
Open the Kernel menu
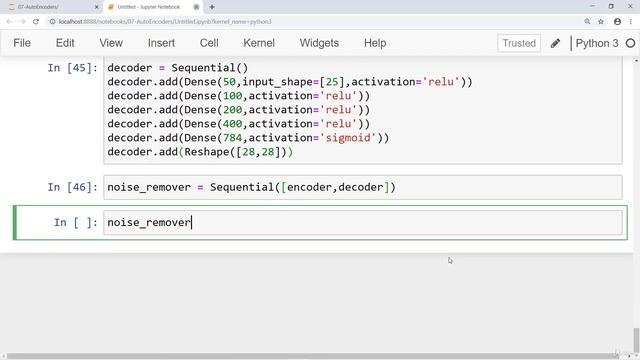click(x=259, y=43)
